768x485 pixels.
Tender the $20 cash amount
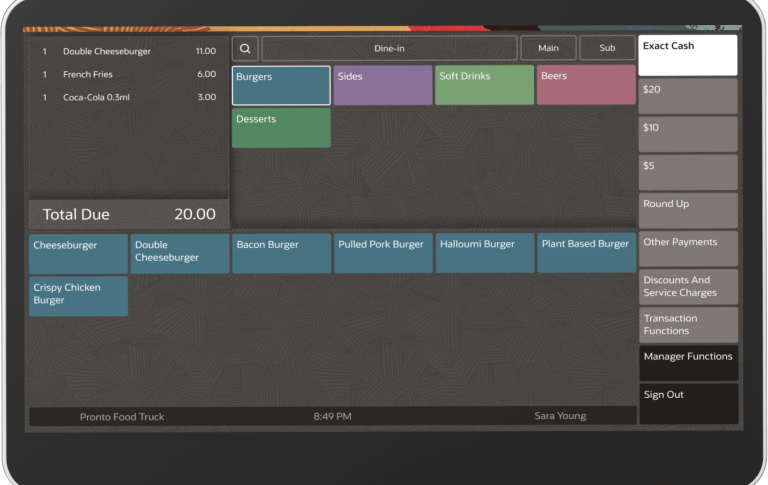688,97
